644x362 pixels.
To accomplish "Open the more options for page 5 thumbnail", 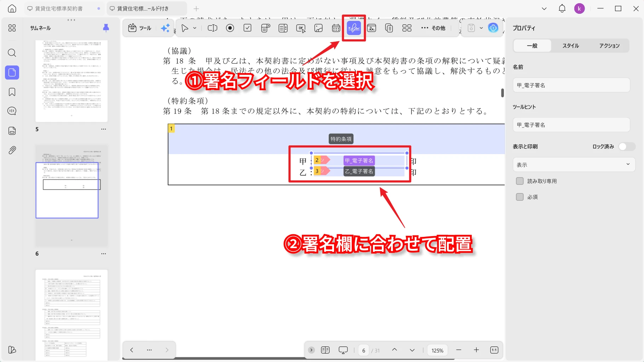I will coord(103,129).
